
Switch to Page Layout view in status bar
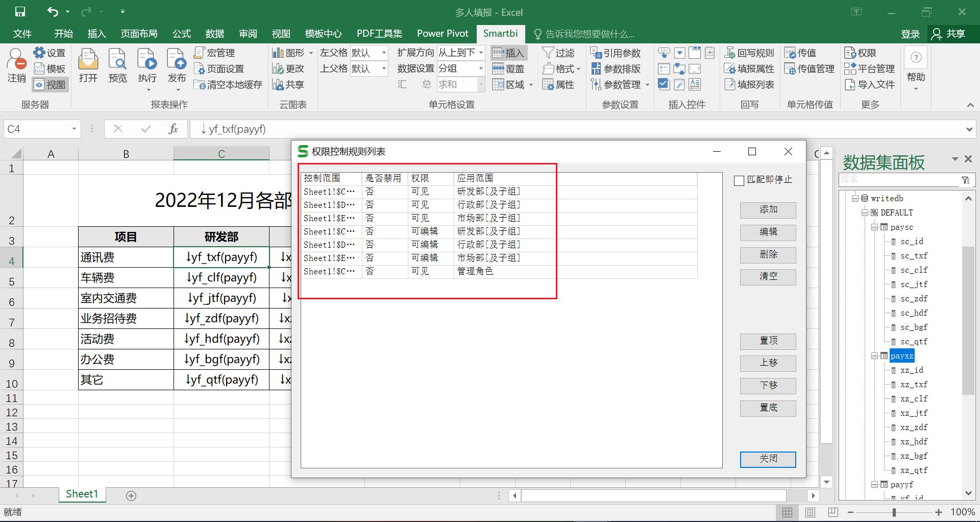coord(810,512)
